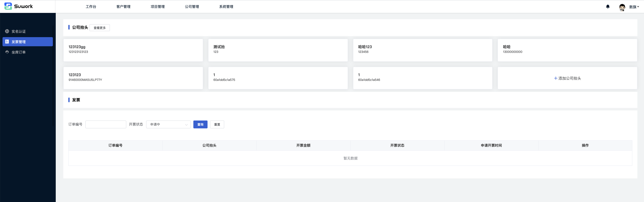Click the 公司抬头 column header
644x202 pixels.
click(209, 145)
